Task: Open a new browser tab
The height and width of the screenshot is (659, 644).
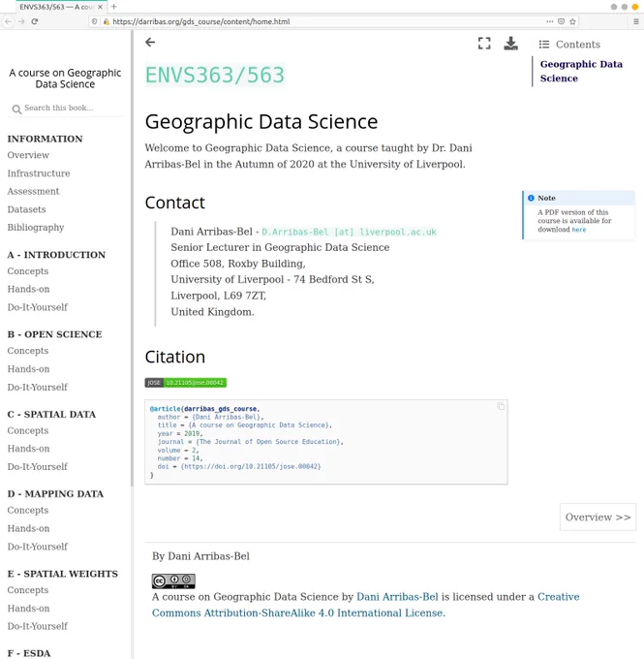Action: [x=114, y=7]
